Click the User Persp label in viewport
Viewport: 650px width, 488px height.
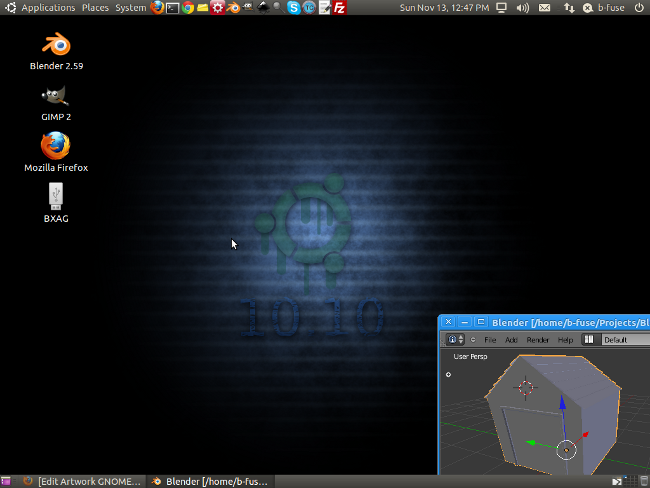point(470,357)
